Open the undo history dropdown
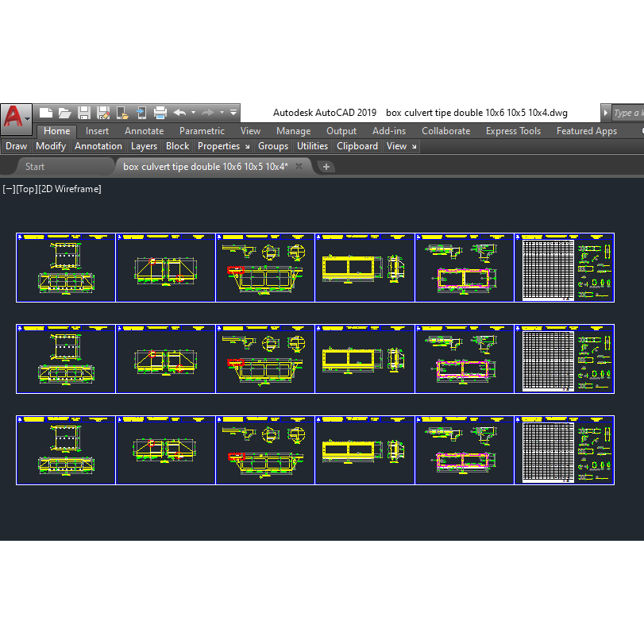 194,113
